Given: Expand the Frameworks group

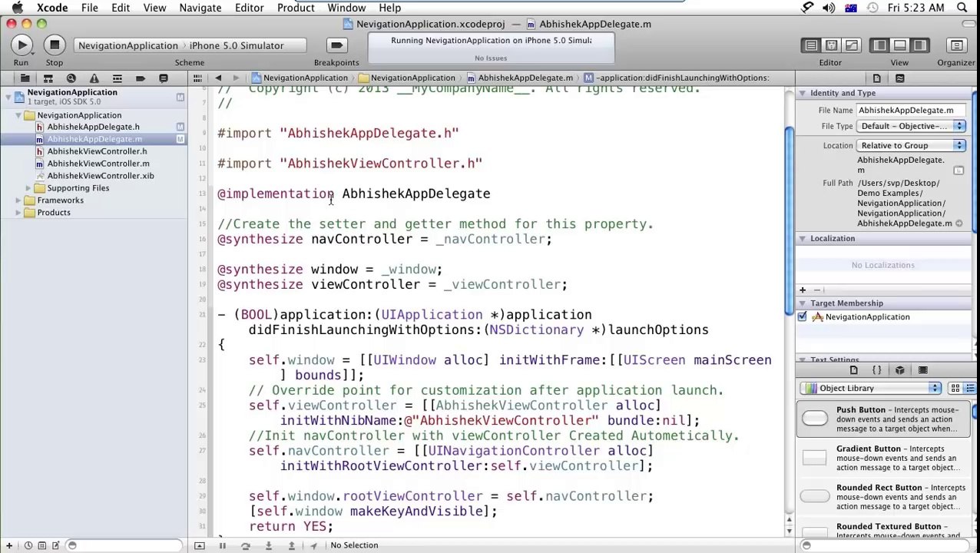Looking at the screenshot, I should tap(18, 200).
